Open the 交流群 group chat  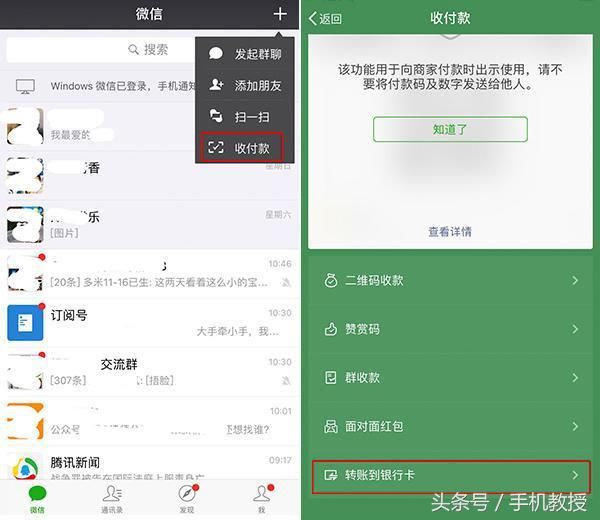150,372
